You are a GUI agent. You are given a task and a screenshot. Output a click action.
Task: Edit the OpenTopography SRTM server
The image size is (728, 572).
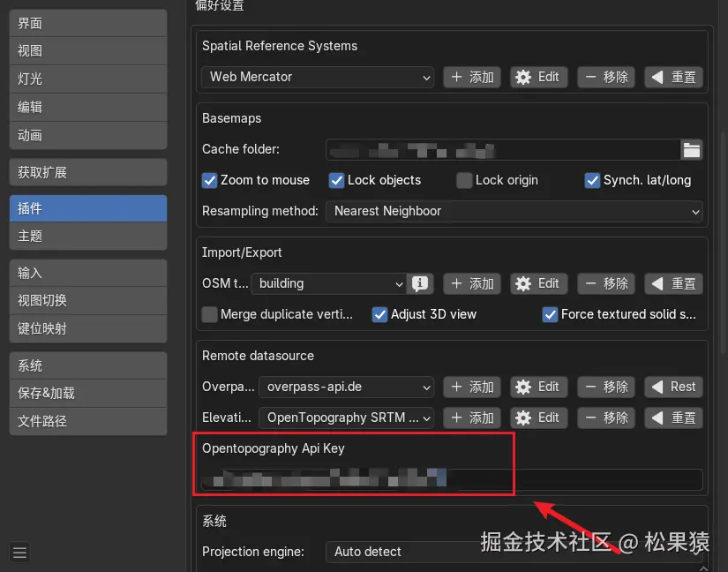click(x=538, y=418)
